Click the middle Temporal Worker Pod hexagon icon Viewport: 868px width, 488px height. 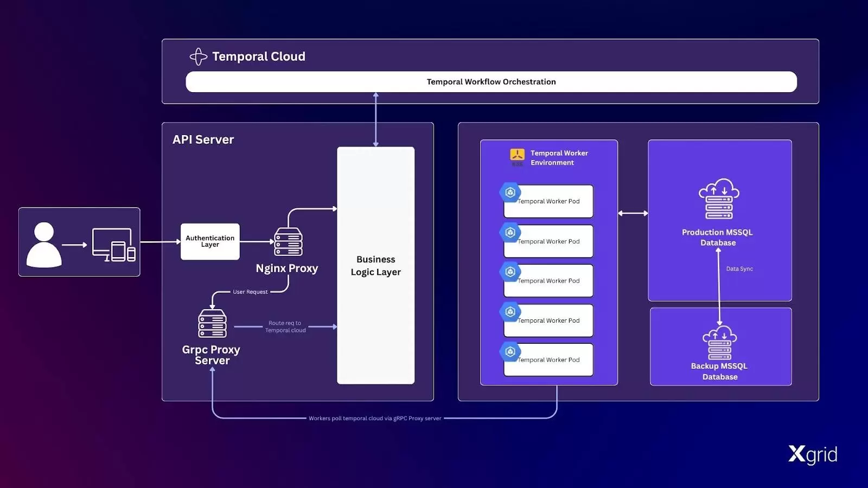click(510, 272)
